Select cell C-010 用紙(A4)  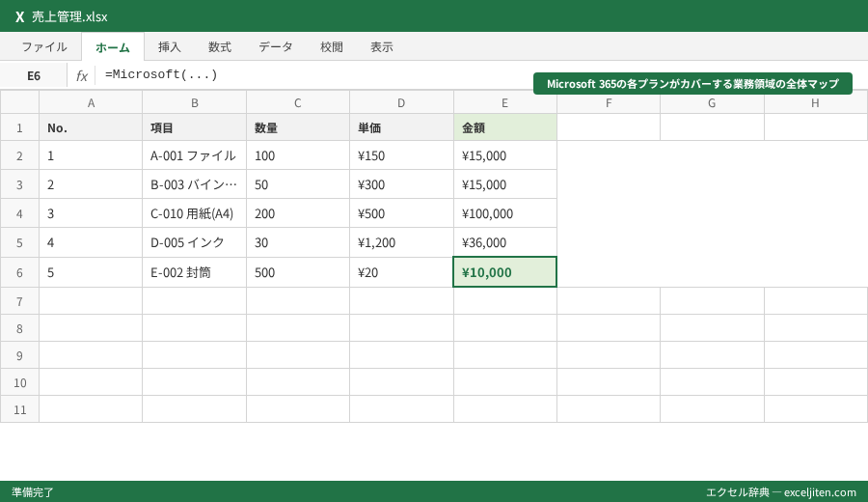[194, 213]
